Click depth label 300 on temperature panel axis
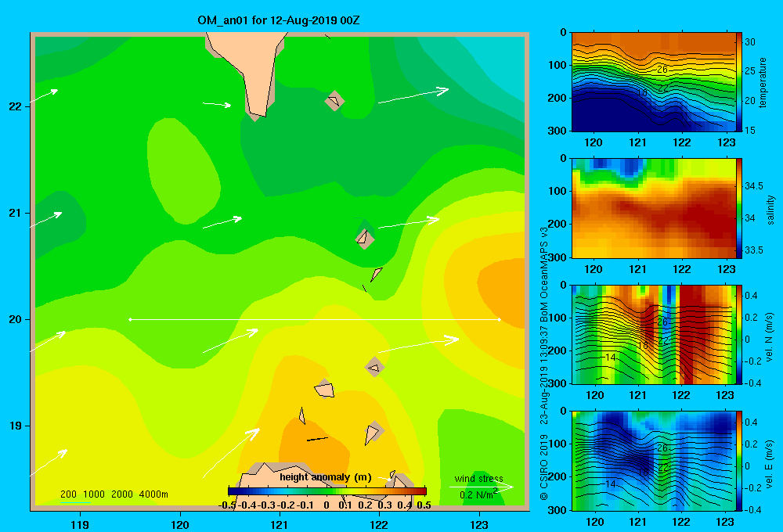 557,131
